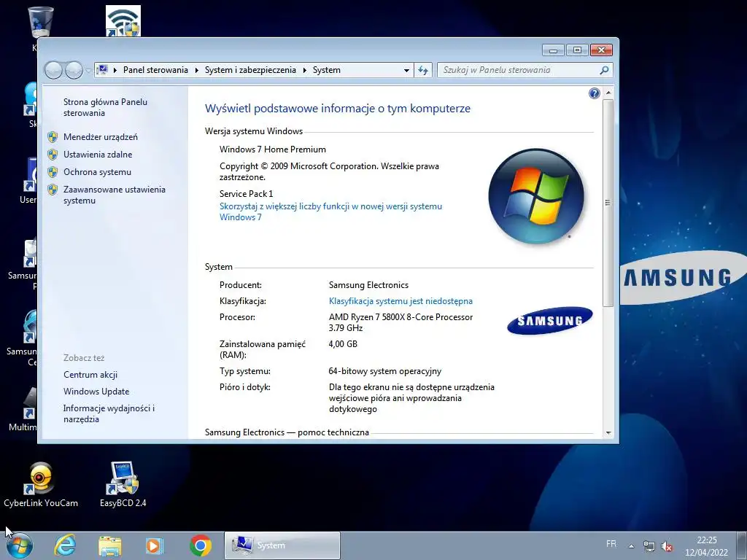Go to System i zabezpieczenia breadcrumb
The image size is (747, 560).
point(250,70)
